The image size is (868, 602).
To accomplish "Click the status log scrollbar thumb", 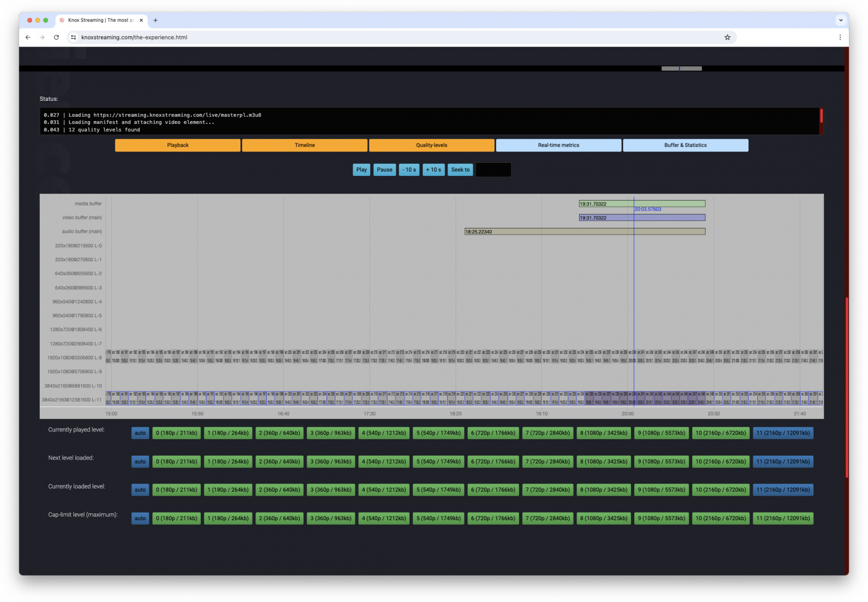I will tap(821, 116).
